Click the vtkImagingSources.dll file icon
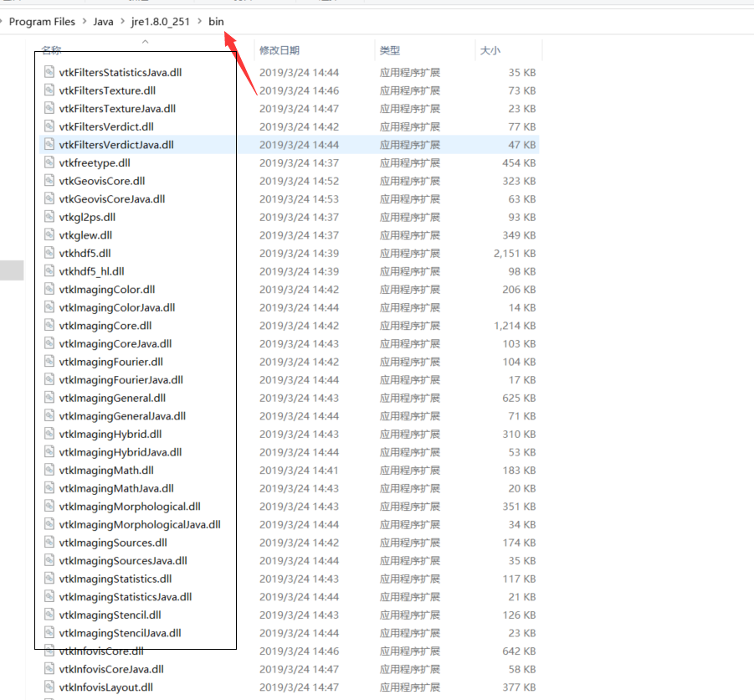This screenshot has width=754, height=700. click(48, 542)
